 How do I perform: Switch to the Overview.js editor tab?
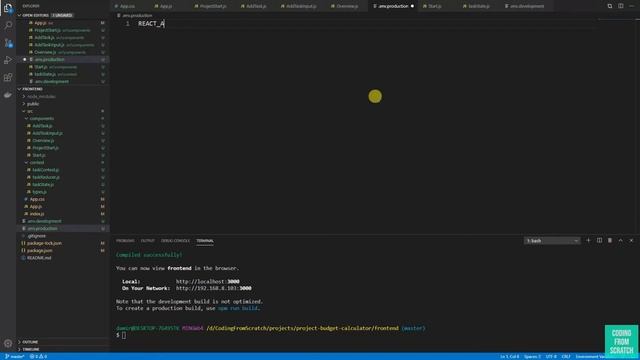347,6
